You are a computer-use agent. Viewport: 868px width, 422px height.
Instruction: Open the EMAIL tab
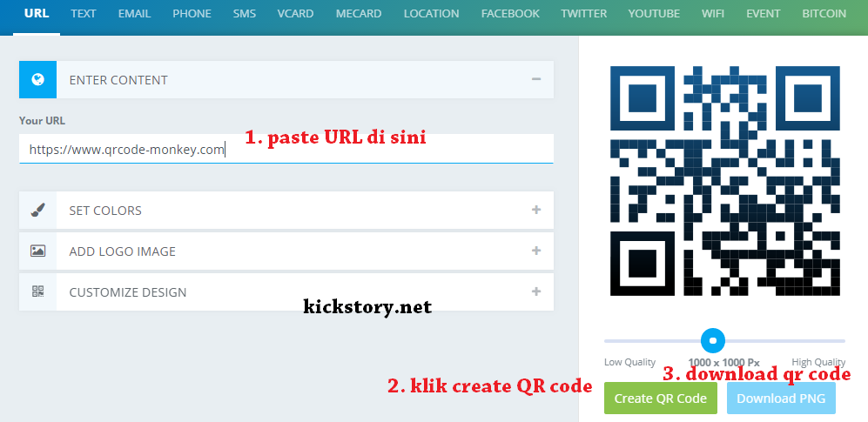click(x=135, y=13)
